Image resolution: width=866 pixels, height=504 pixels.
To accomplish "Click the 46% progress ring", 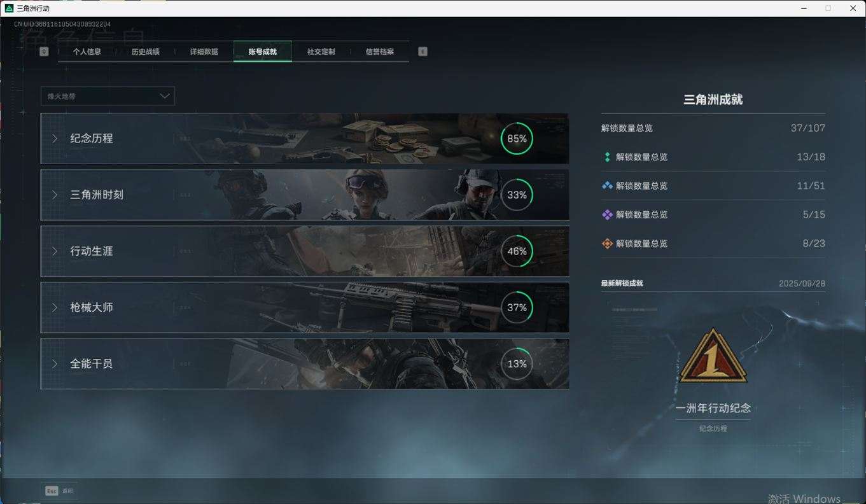I will coord(517,251).
